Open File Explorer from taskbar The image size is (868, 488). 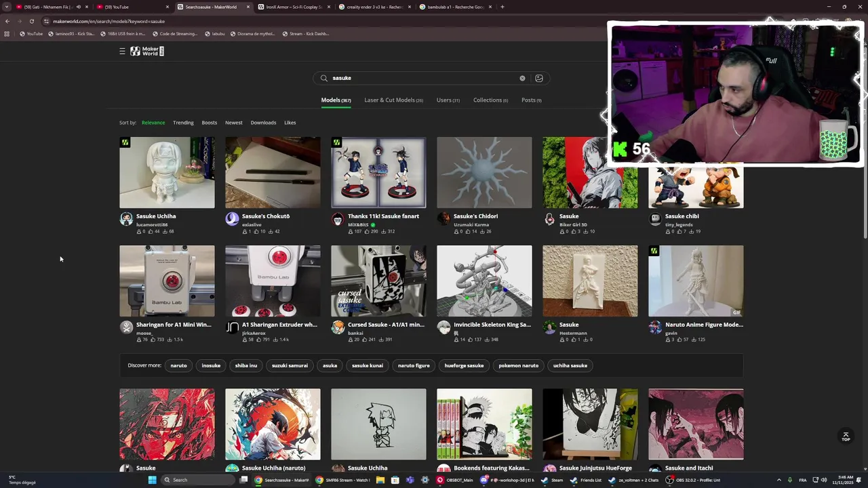(380, 480)
